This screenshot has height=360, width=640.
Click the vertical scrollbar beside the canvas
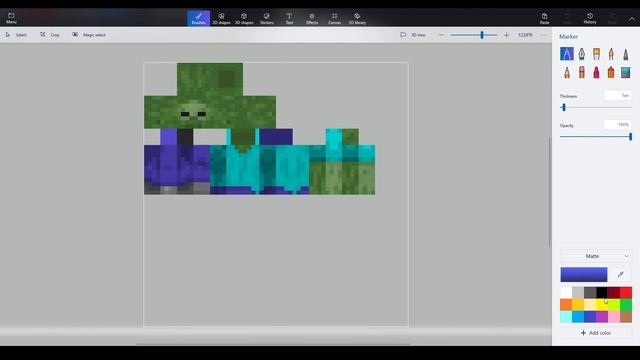coord(549,192)
